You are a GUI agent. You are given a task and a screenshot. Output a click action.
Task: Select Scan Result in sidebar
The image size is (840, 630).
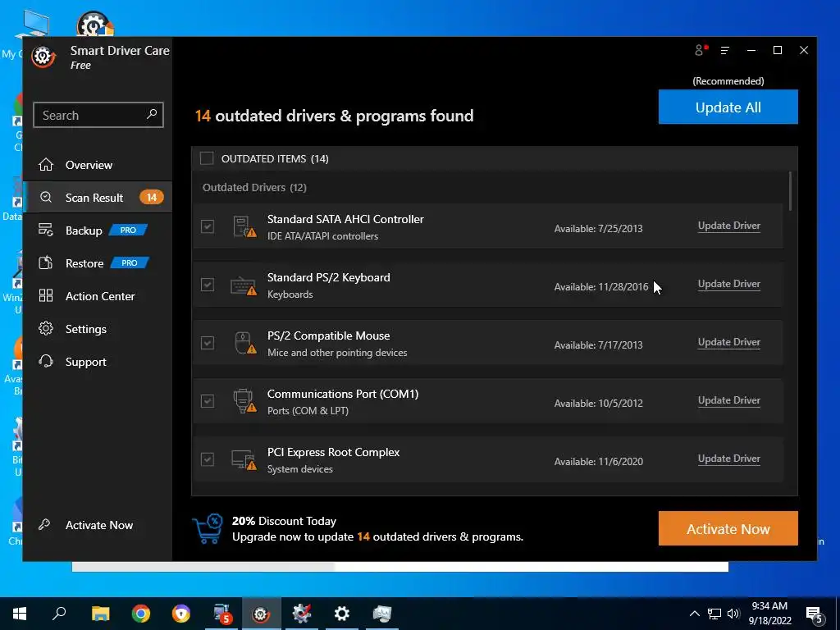click(98, 198)
